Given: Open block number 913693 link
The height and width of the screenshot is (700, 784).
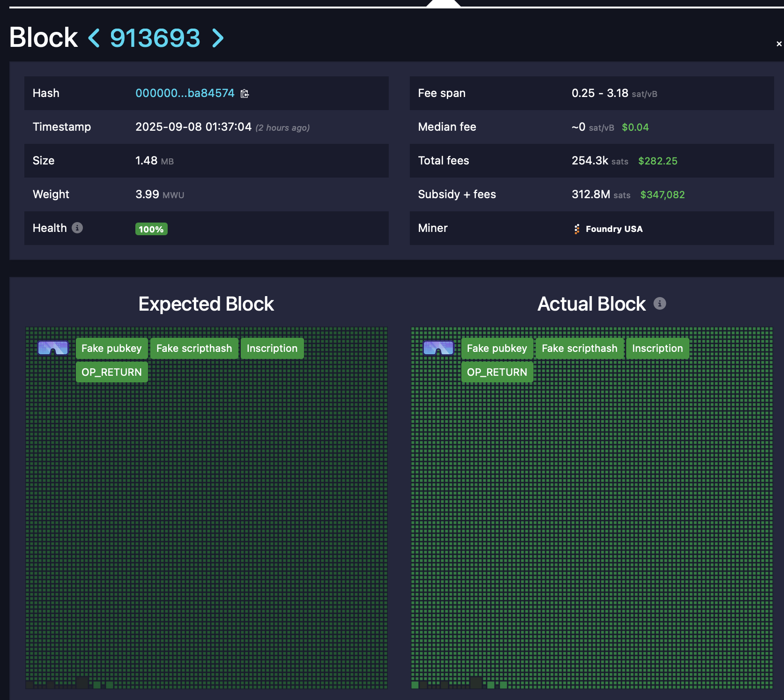Looking at the screenshot, I should tap(155, 38).
